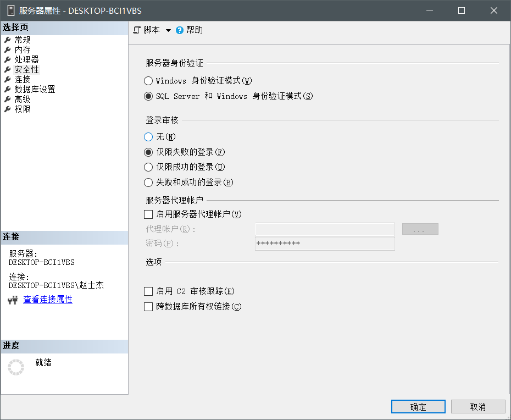Select 无(N) login auditing option
511x420 pixels.
(148, 137)
